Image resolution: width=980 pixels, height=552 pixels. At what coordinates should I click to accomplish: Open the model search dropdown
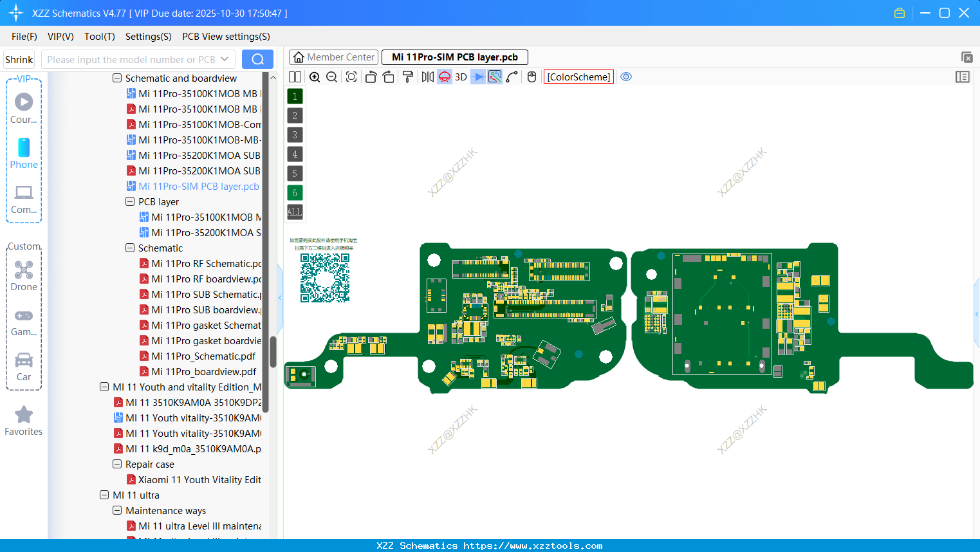[226, 59]
